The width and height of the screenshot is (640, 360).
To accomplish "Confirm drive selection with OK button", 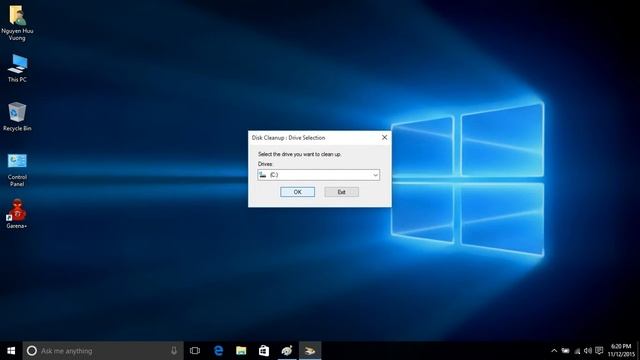I will tap(298, 192).
